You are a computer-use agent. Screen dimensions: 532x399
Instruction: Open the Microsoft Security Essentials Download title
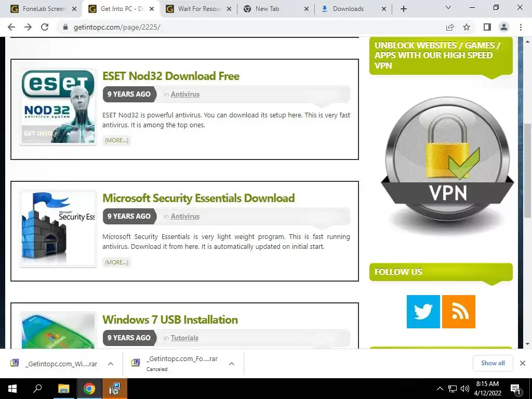(x=198, y=198)
